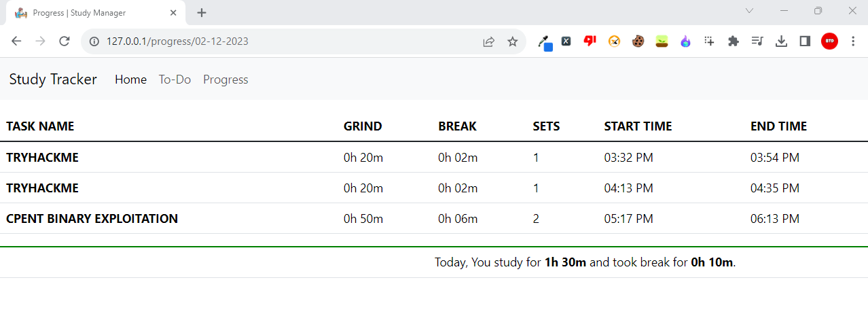Open the Extensions puzzle piece menu
The image size is (868, 314).
733,41
